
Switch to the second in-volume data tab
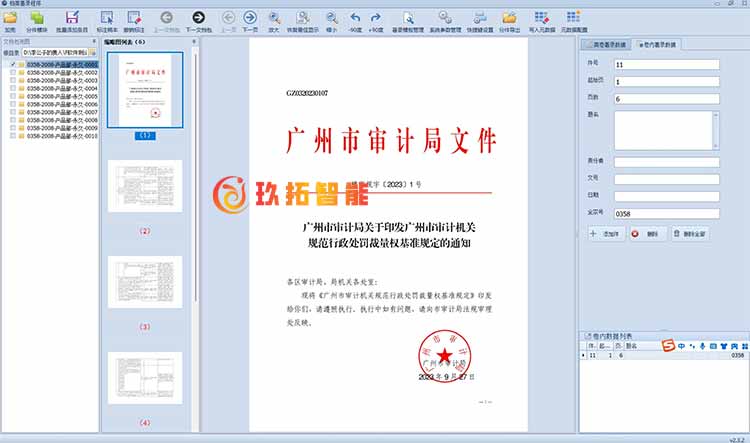click(x=657, y=44)
